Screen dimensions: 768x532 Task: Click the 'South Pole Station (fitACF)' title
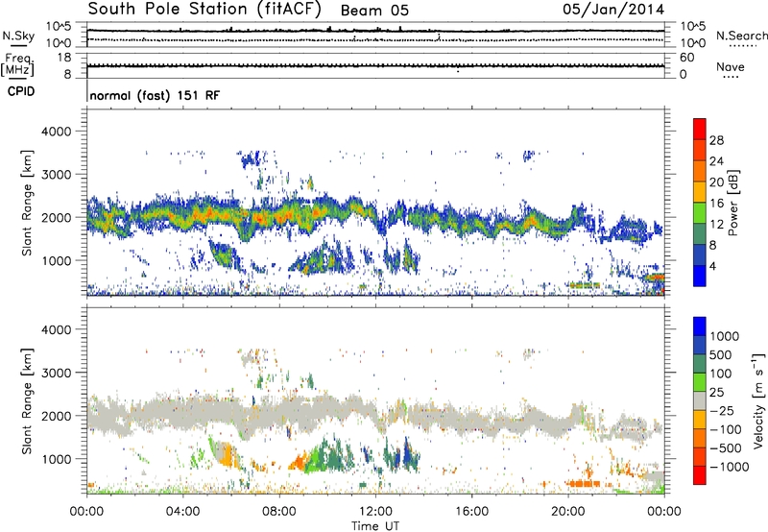(x=204, y=10)
